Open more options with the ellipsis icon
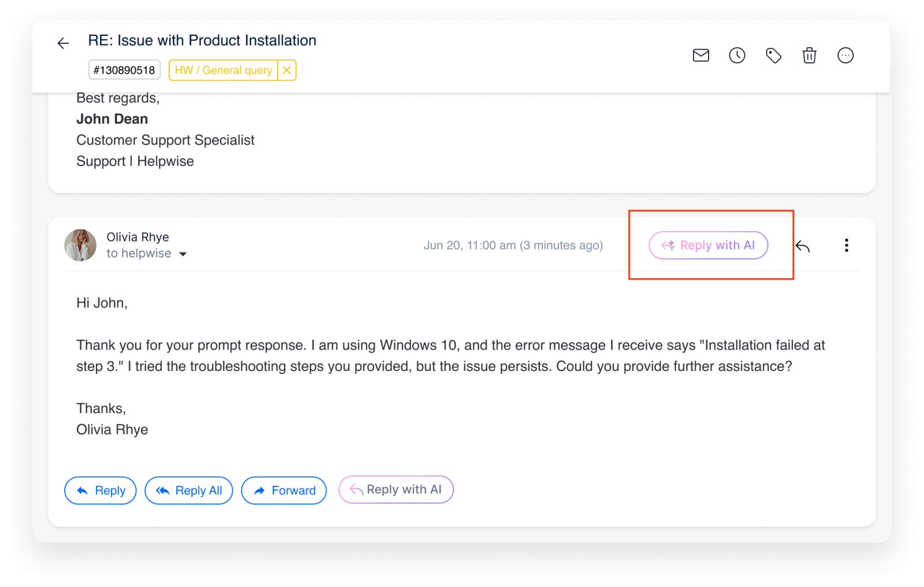The width and height of the screenshot is (924, 587). 845,55
